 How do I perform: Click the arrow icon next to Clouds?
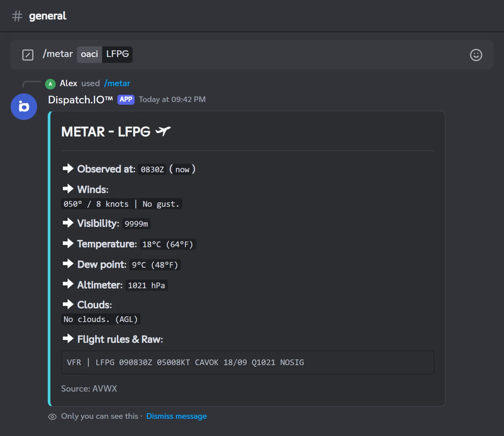68,304
